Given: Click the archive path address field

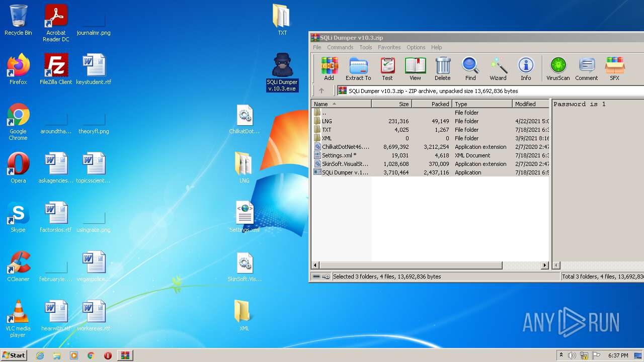Looking at the screenshot, I should [491, 91].
